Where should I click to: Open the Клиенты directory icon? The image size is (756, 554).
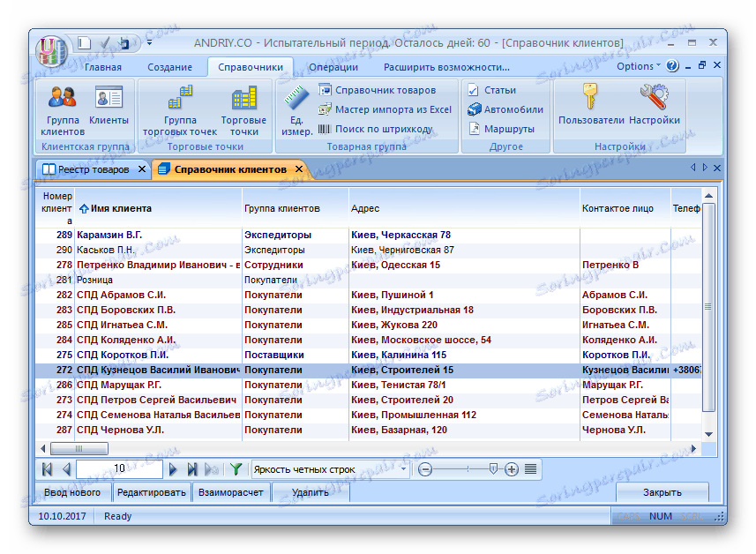tap(109, 106)
